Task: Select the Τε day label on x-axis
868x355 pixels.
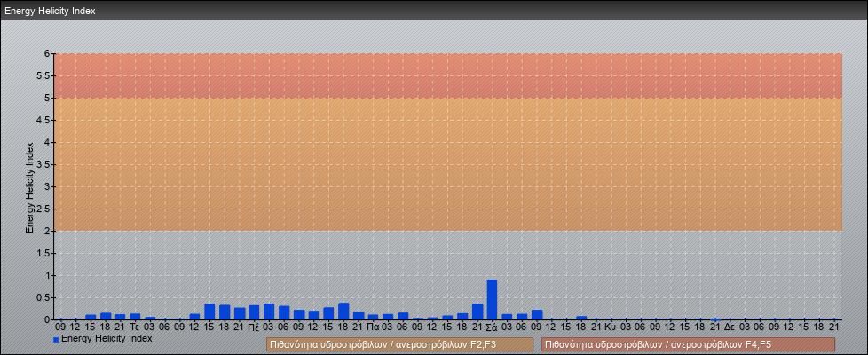Action: click(x=135, y=327)
